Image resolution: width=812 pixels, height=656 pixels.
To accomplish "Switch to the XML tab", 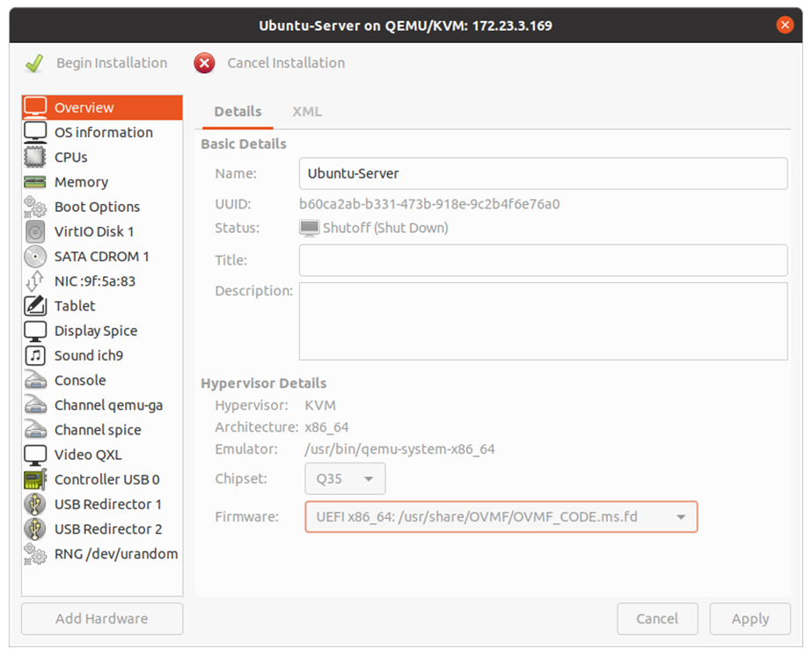I will click(307, 112).
